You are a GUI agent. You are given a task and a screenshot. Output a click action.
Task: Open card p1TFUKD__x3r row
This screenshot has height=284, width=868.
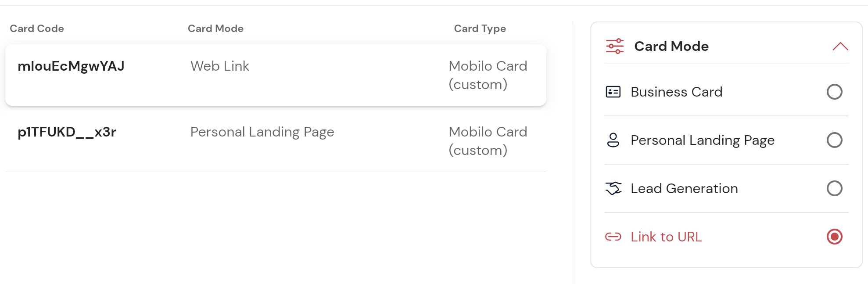click(67, 132)
